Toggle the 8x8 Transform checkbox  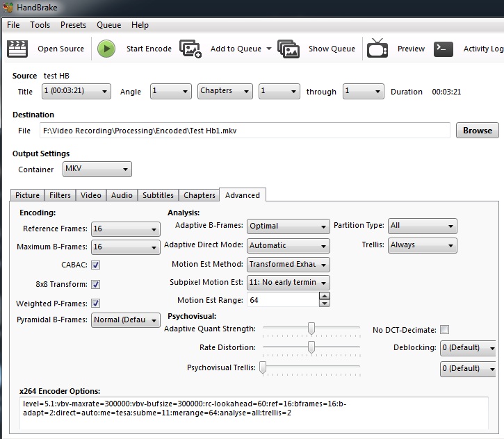[95, 284]
